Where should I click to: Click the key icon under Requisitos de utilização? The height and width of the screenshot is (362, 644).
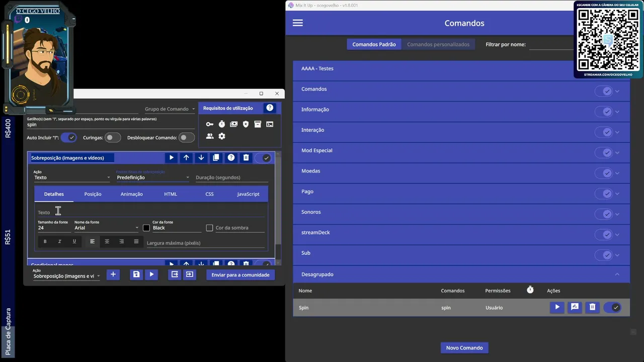[x=210, y=124]
